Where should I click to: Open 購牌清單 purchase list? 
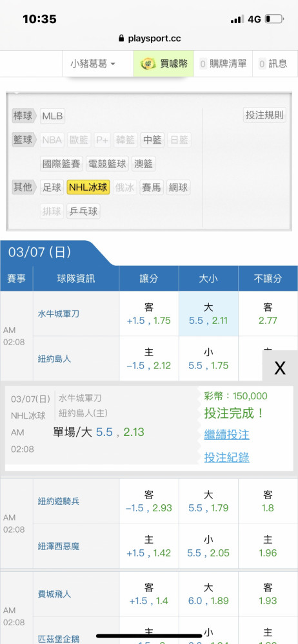[223, 64]
